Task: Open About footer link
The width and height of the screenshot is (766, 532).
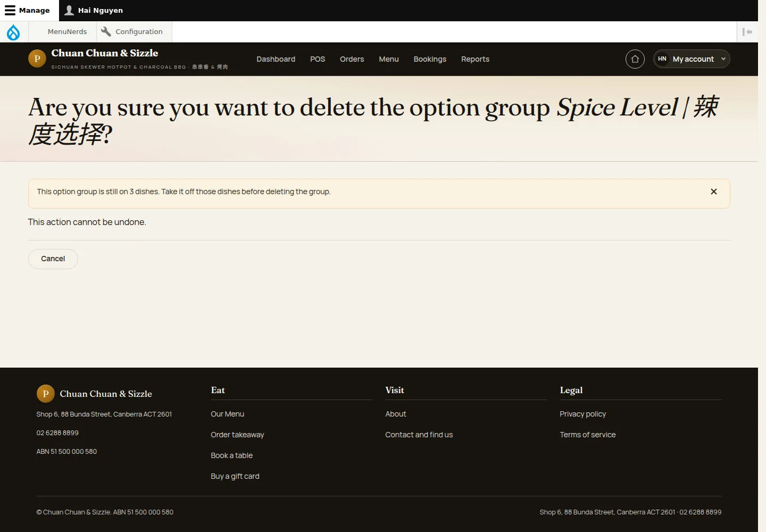Action: tap(396, 414)
